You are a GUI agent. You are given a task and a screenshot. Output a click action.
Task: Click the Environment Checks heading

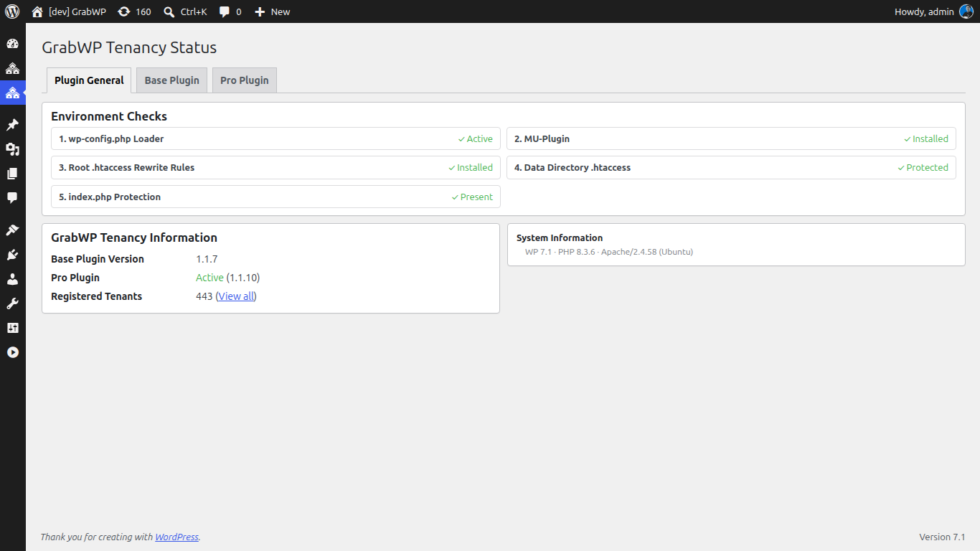tap(109, 116)
